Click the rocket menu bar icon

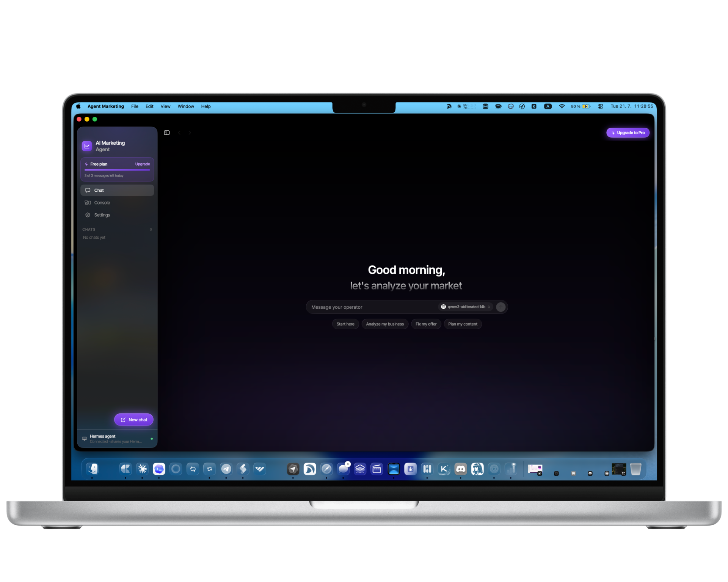point(522,106)
